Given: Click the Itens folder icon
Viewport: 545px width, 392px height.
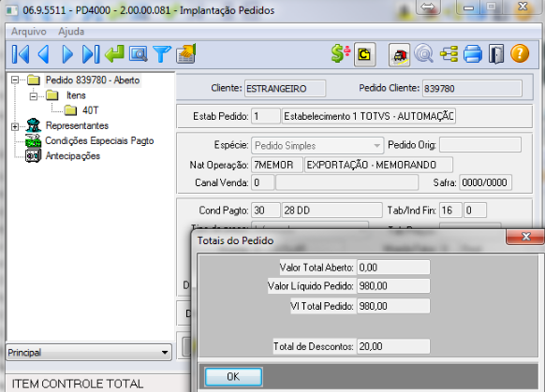Looking at the screenshot, I should click(x=52, y=95).
